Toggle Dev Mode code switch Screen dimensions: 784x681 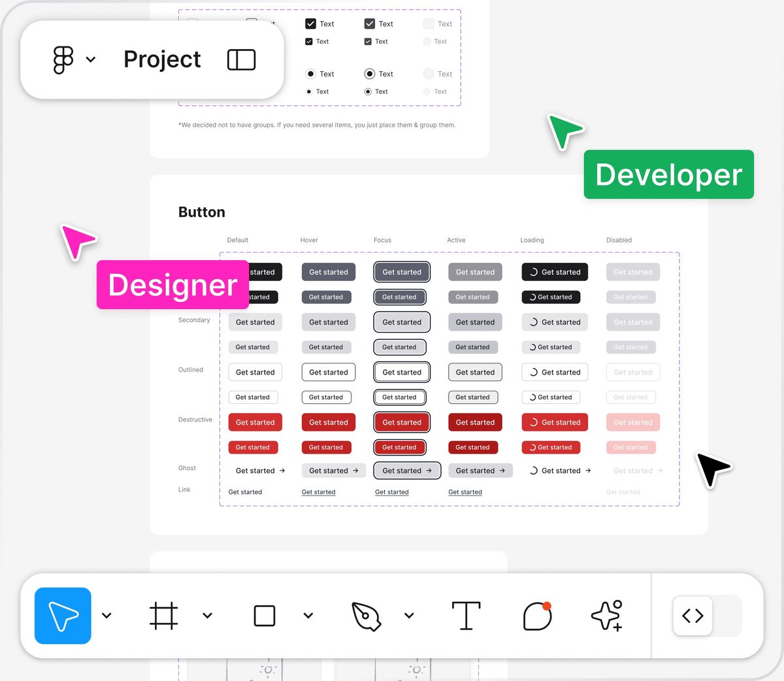(x=708, y=616)
